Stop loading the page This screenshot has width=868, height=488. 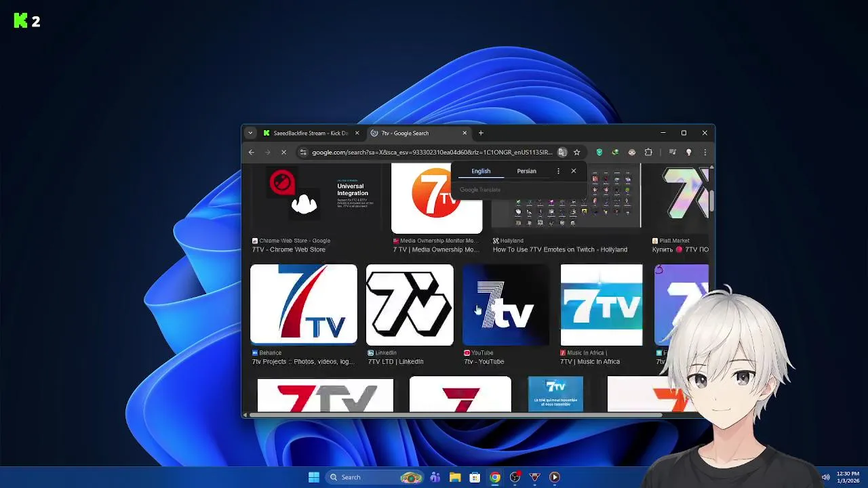click(283, 152)
